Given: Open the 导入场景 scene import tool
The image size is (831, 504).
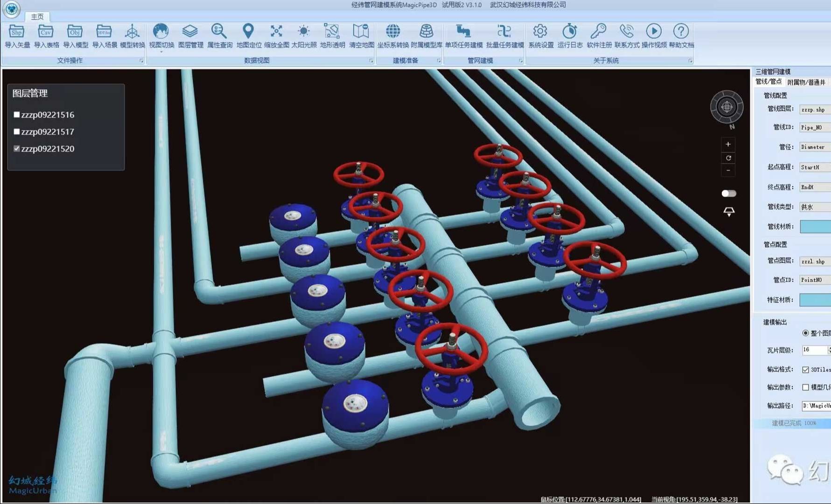Looking at the screenshot, I should [x=104, y=36].
